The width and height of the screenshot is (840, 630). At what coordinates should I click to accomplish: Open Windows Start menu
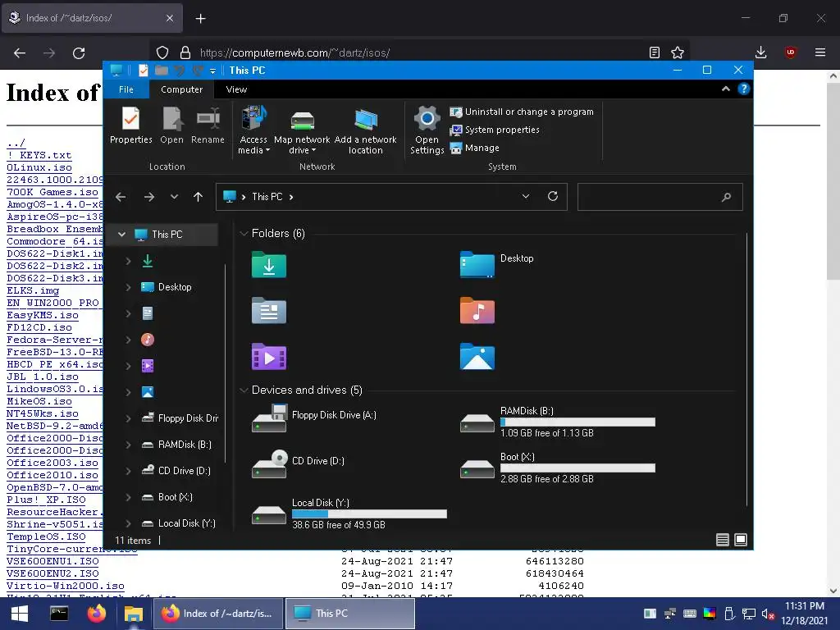click(20, 614)
